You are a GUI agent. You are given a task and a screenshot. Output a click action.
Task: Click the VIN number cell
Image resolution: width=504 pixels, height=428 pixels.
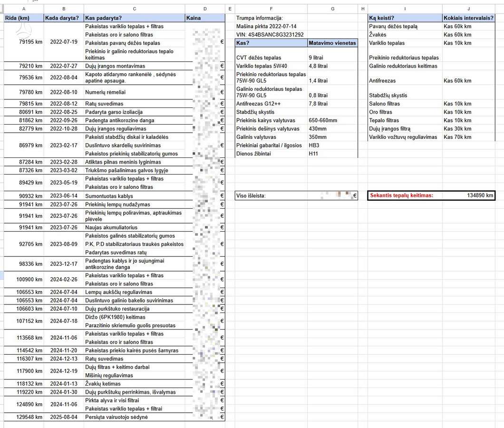coord(271,35)
